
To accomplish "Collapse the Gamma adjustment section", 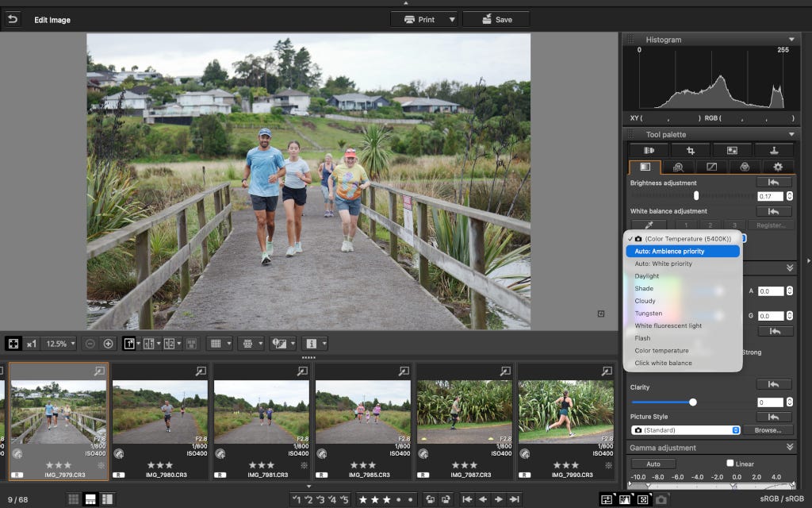I will point(790,447).
